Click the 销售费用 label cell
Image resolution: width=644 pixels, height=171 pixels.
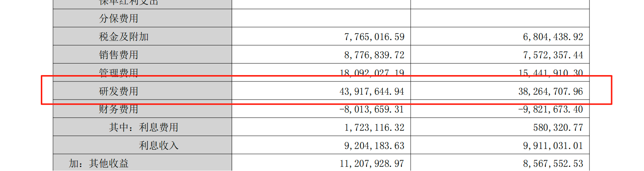[118, 55]
